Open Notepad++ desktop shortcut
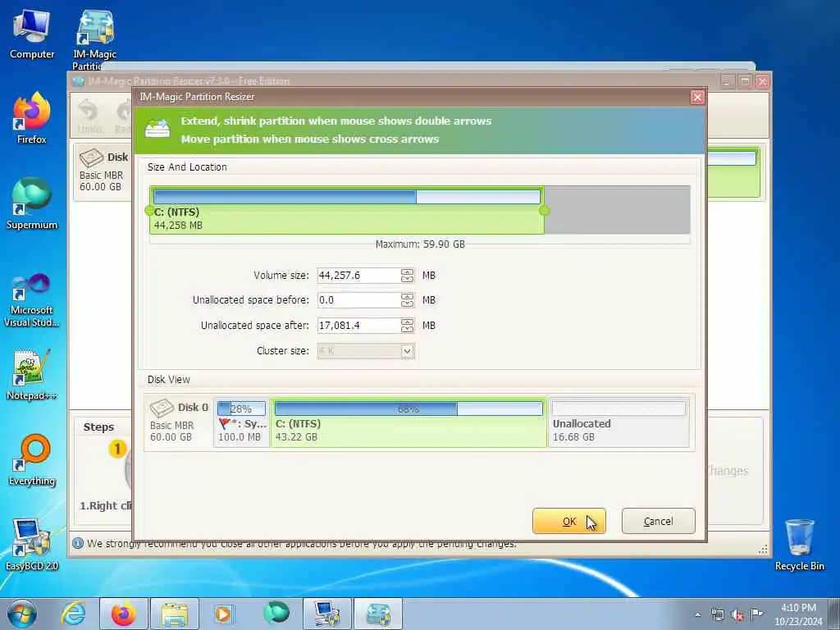 [x=32, y=375]
